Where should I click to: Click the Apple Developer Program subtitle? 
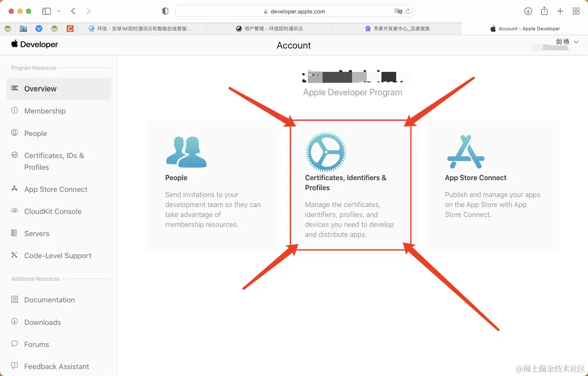point(352,92)
